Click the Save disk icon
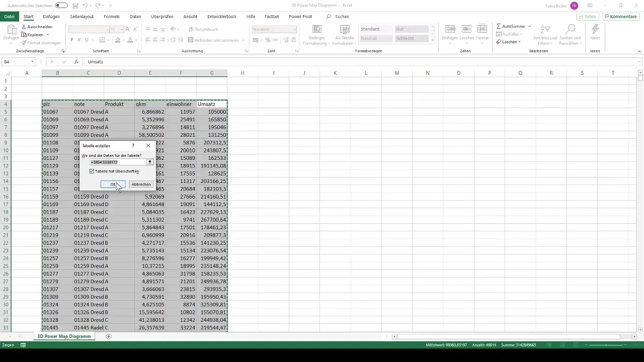The image size is (644, 362). [x=75, y=6]
